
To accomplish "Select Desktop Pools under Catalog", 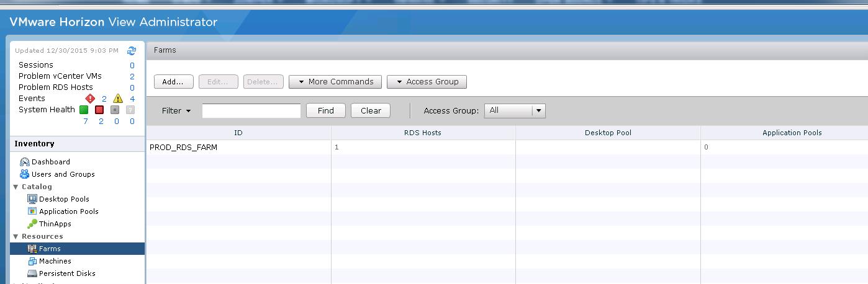I will 63,199.
